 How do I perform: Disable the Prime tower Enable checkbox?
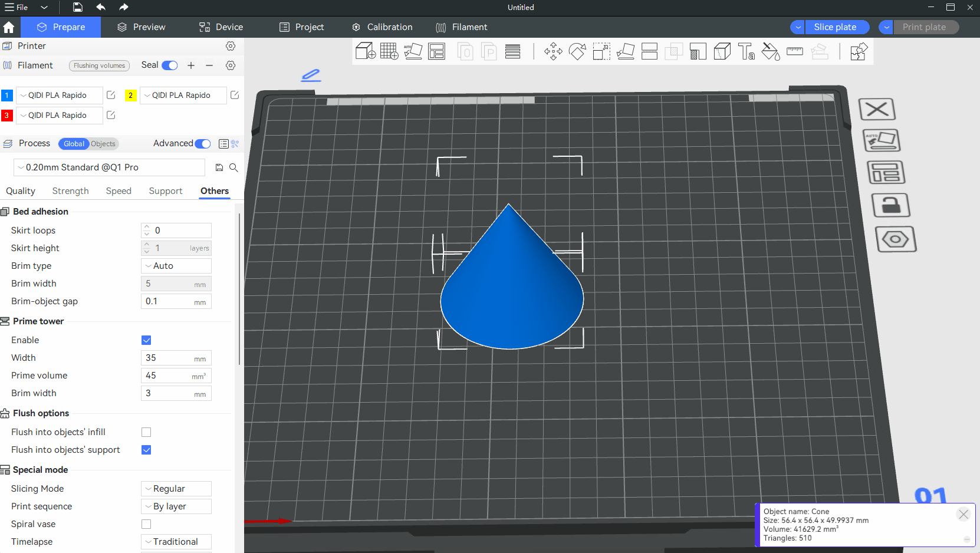[x=146, y=340]
